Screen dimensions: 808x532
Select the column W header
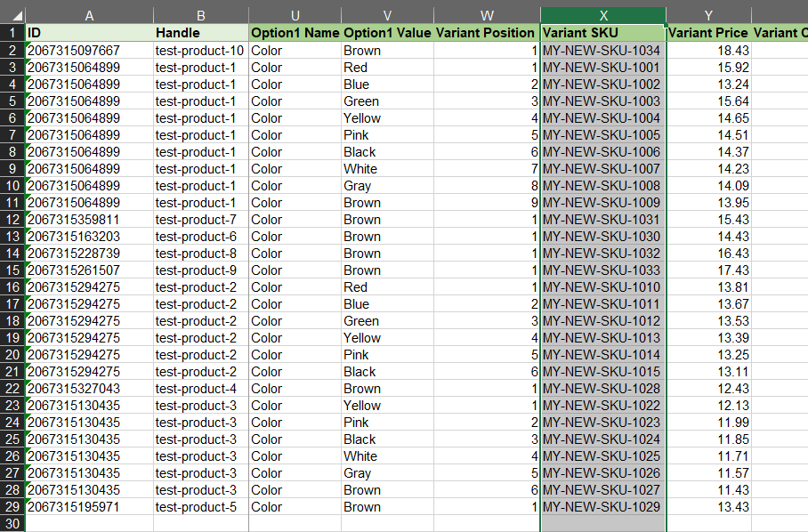pyautogui.click(x=487, y=15)
